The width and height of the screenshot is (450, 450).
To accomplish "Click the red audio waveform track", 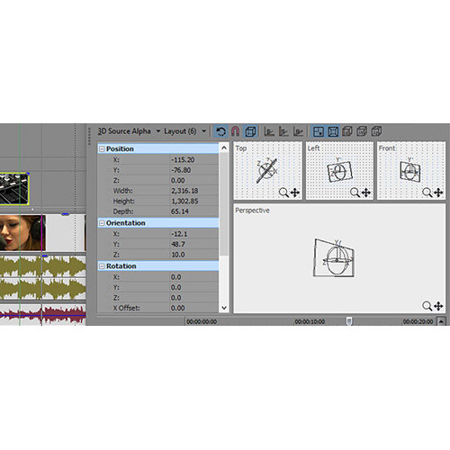I will pos(43,314).
